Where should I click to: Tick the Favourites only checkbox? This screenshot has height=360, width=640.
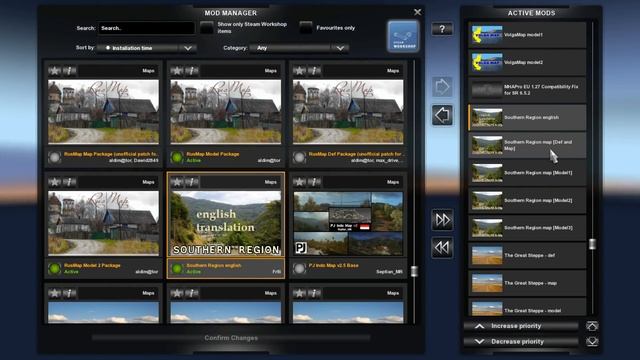coord(306,28)
